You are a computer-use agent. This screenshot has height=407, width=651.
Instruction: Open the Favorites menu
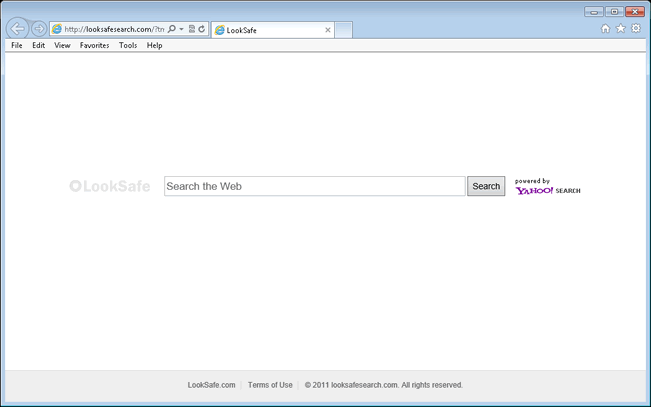coord(94,45)
